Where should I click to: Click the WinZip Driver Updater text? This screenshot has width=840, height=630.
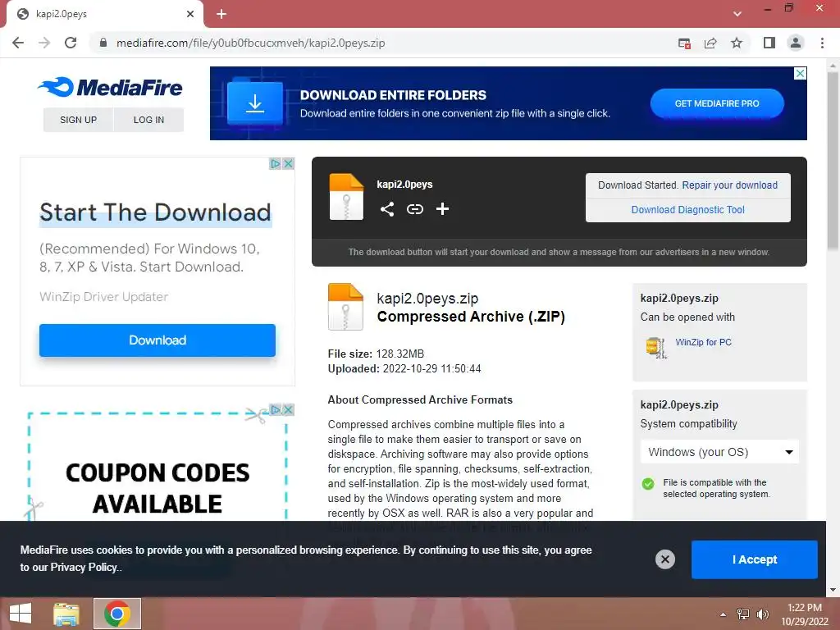(104, 297)
